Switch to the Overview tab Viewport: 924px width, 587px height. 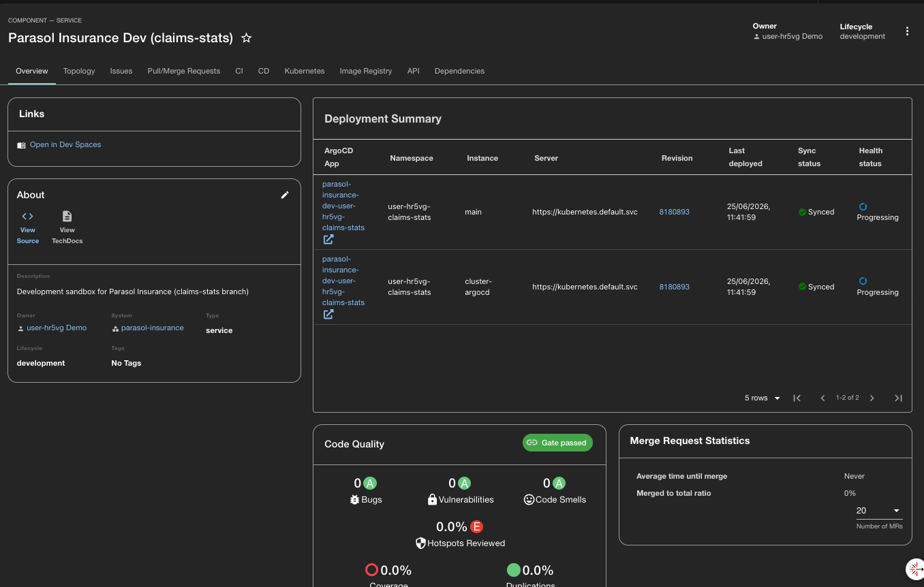(x=32, y=71)
